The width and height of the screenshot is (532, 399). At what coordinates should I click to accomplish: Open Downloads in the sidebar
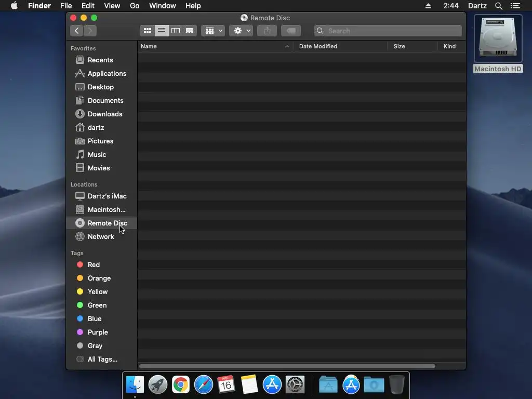point(101,114)
